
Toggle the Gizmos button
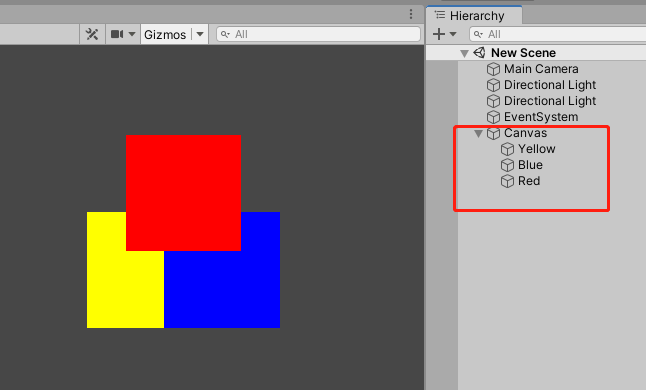coord(165,35)
